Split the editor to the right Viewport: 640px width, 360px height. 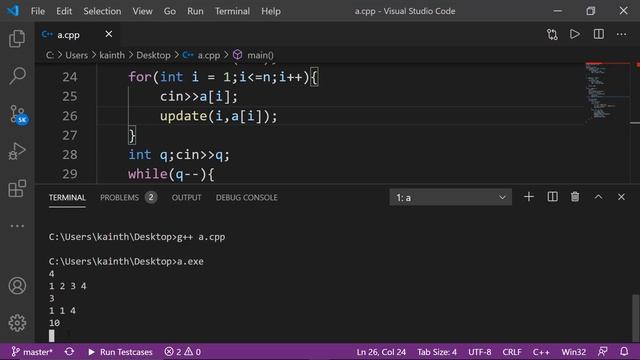click(598, 34)
